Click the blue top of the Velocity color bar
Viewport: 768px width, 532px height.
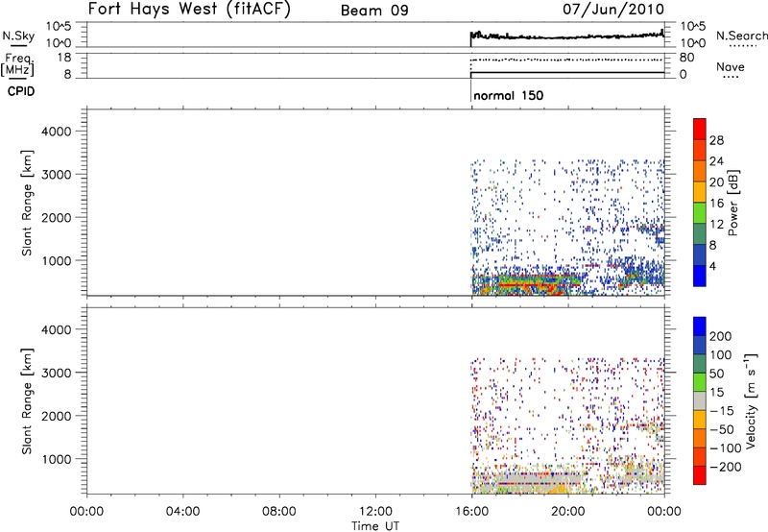tap(700, 326)
